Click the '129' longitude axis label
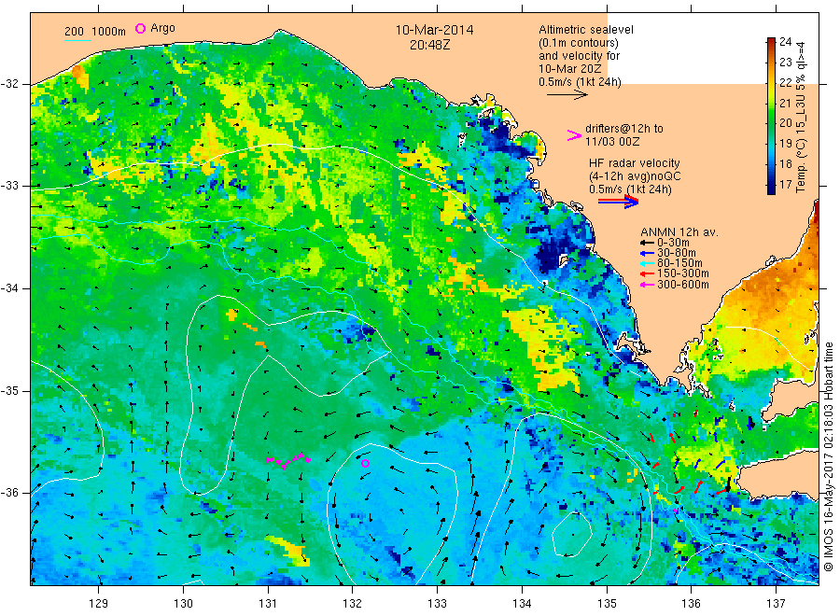 click(99, 604)
